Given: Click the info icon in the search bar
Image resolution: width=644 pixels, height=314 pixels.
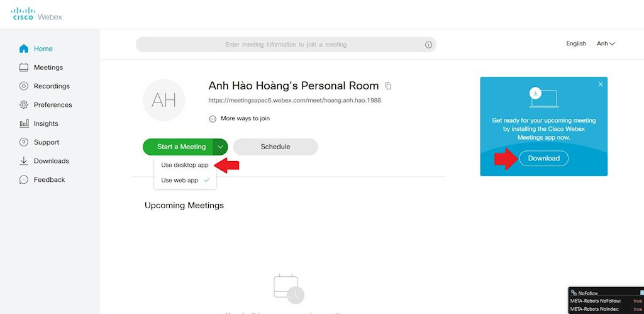Looking at the screenshot, I should (428, 45).
